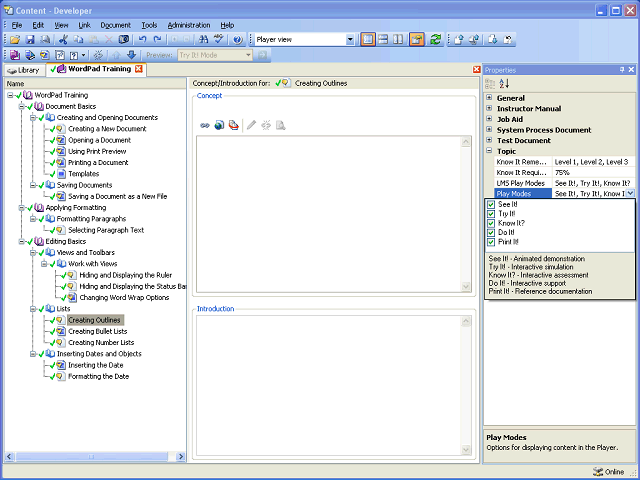
Task: Click the Find binoculars icon
Action: point(203,39)
